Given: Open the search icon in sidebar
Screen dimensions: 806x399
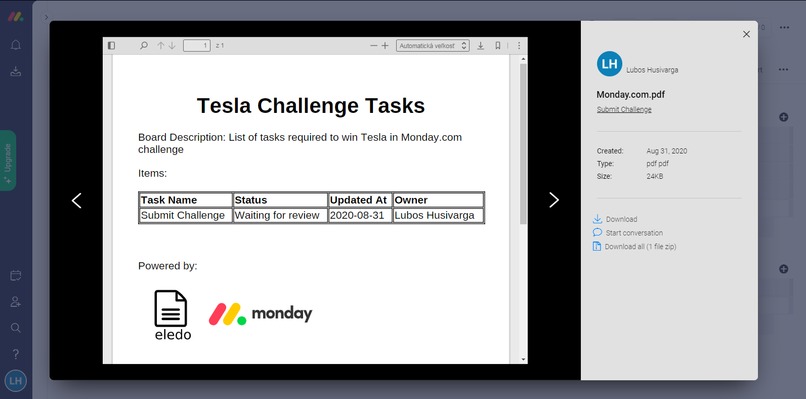Looking at the screenshot, I should point(15,328).
